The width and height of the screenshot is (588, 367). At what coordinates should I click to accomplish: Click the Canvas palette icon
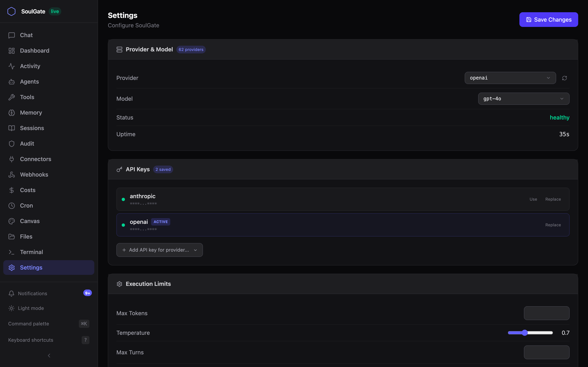[12, 221]
